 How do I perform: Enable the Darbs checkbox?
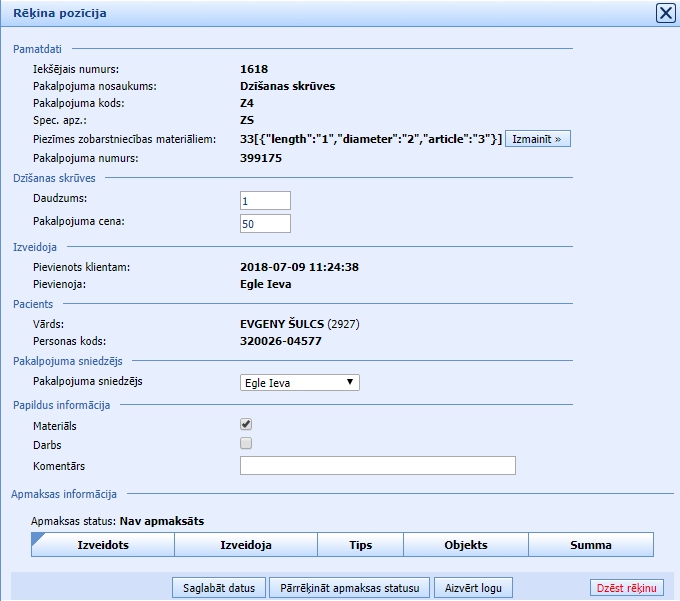pyautogui.click(x=246, y=443)
